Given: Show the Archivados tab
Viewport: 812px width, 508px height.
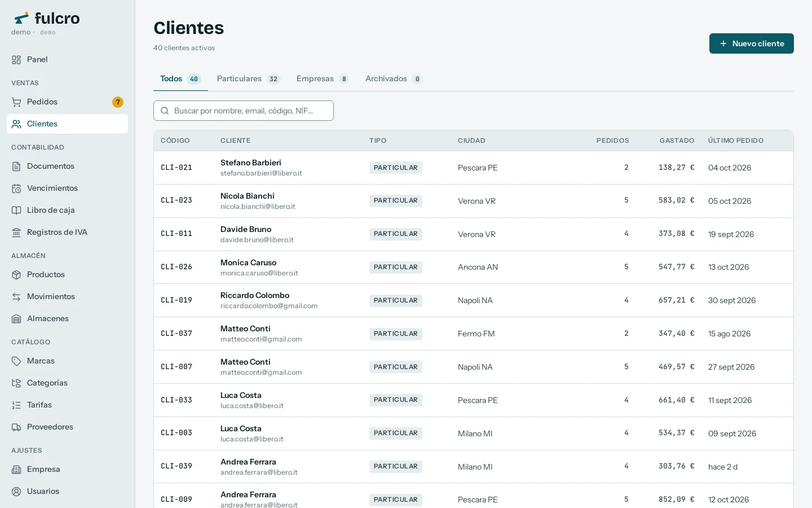Looking at the screenshot, I should click(394, 79).
